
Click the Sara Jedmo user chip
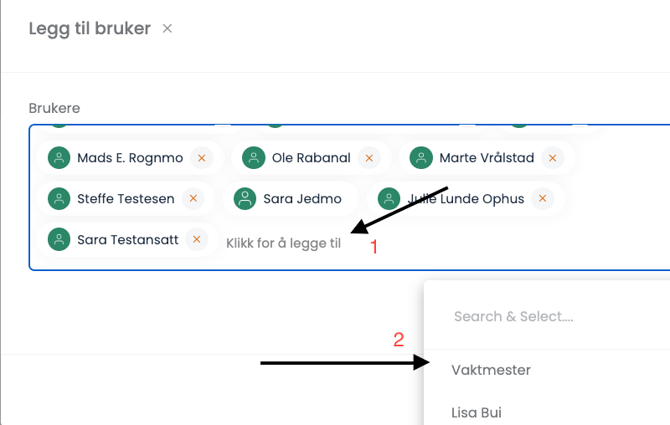click(291, 199)
